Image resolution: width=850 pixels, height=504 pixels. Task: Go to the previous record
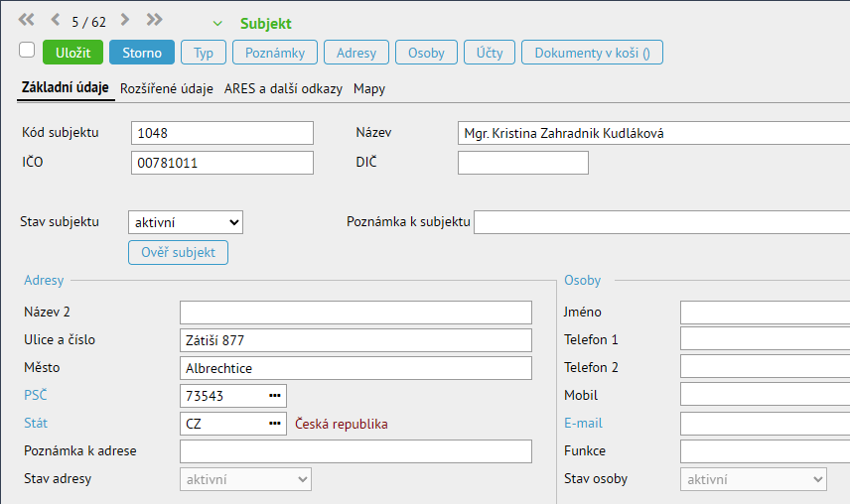point(55,20)
